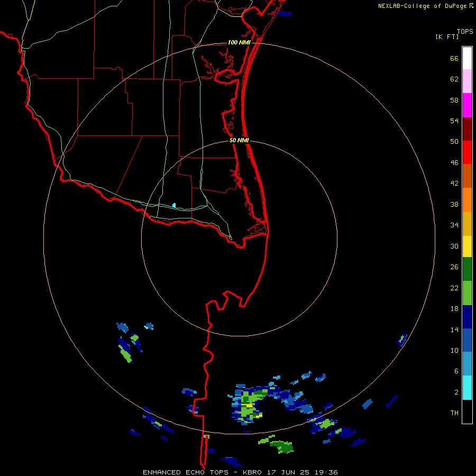Image resolution: width=476 pixels, height=476 pixels.
Task: Click the '66' legend value label
Action: point(454,59)
